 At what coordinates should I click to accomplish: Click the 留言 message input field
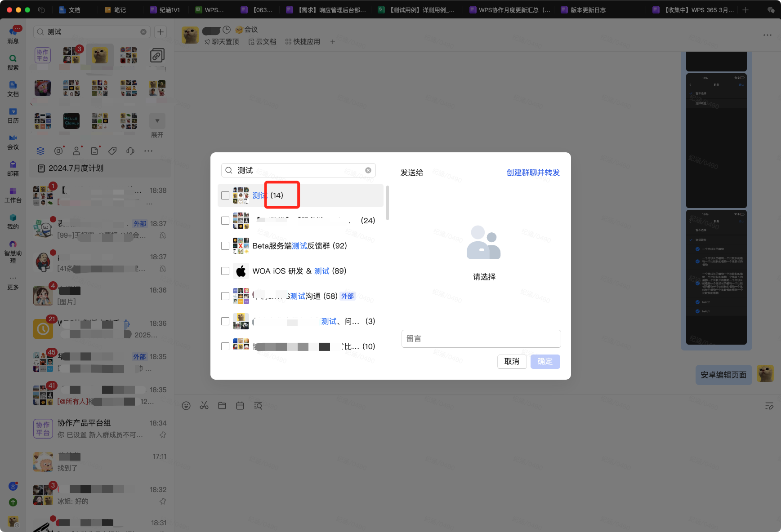481,339
